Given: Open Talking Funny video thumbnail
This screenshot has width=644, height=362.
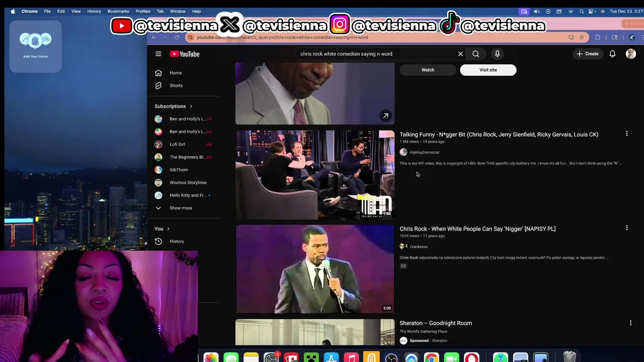Looking at the screenshot, I should pos(315,175).
